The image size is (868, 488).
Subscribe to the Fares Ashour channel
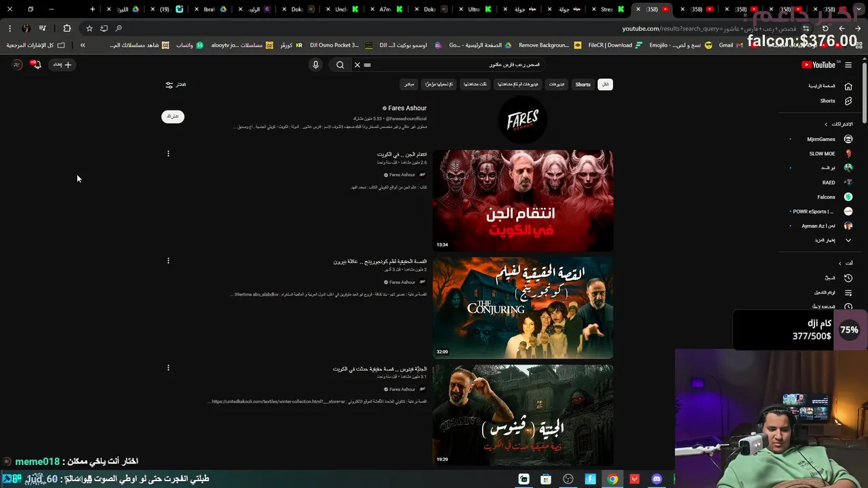173,117
